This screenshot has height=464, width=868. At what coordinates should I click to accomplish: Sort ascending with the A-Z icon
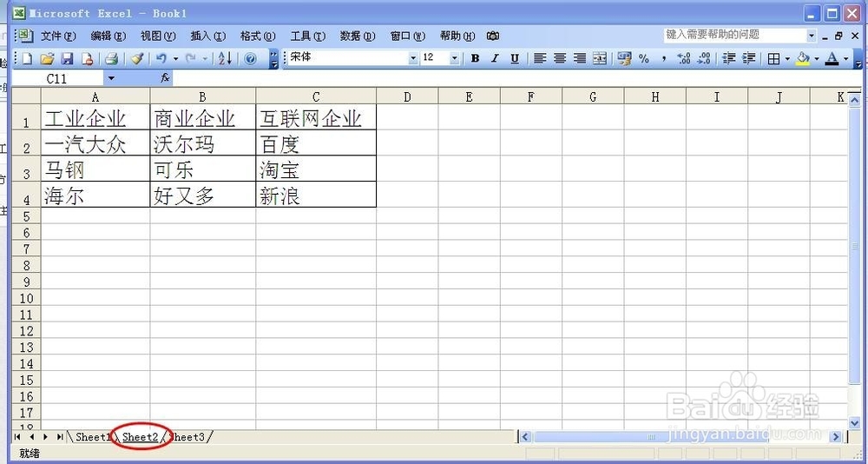226,58
